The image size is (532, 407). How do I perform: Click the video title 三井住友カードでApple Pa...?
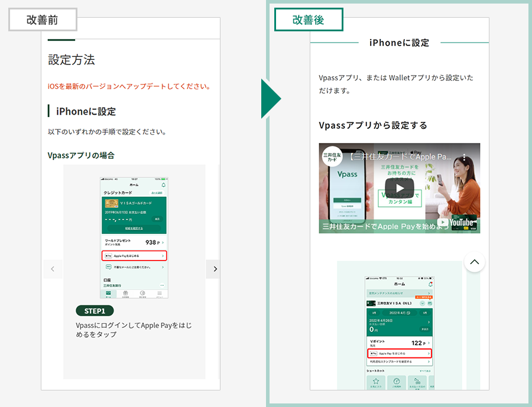point(401,157)
